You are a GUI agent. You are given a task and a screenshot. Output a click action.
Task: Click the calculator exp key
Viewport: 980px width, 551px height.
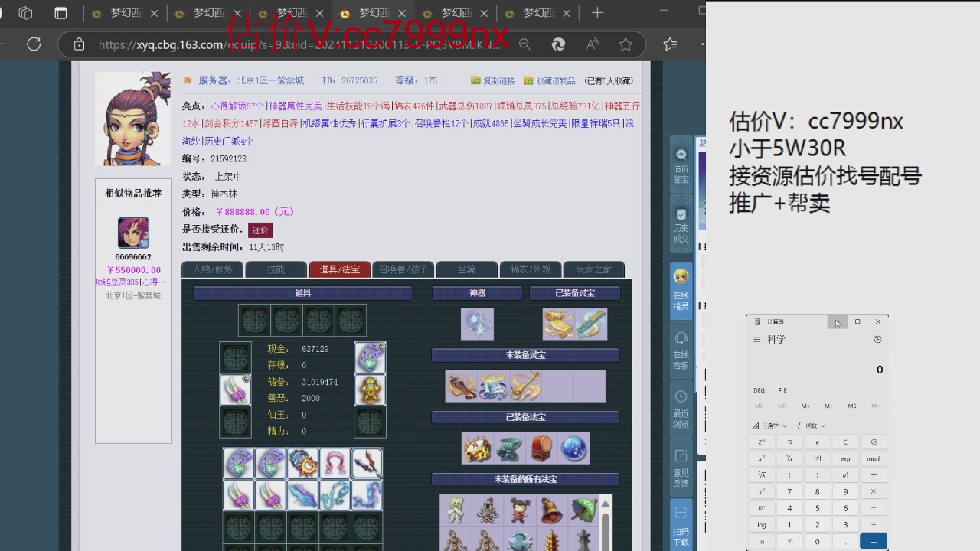tap(845, 458)
